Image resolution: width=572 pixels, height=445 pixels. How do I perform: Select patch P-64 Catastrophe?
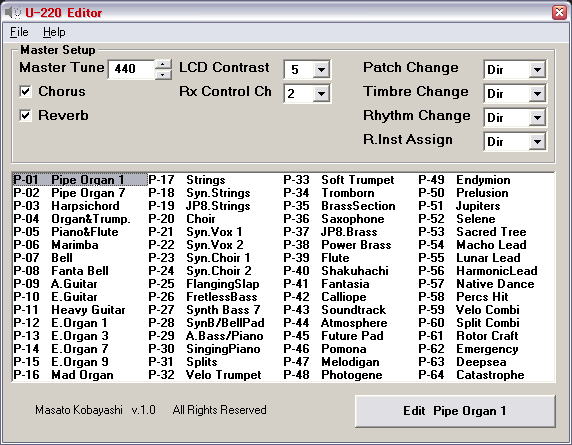[x=486, y=375]
